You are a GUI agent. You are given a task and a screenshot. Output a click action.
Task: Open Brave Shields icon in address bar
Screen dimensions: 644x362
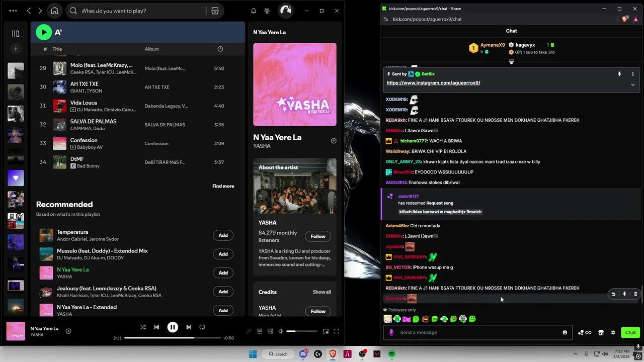pyautogui.click(x=625, y=19)
